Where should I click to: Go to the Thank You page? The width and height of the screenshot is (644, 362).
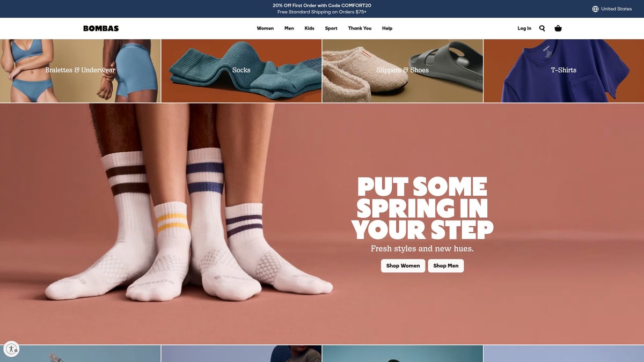coord(359,28)
